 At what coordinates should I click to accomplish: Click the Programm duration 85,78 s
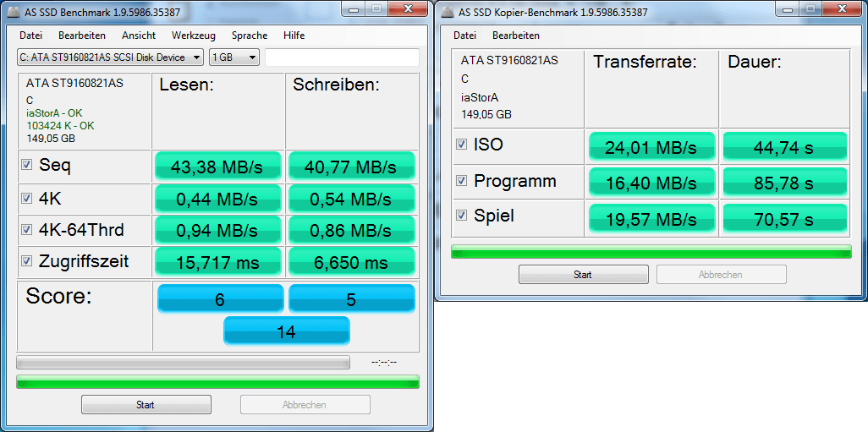[x=786, y=182]
